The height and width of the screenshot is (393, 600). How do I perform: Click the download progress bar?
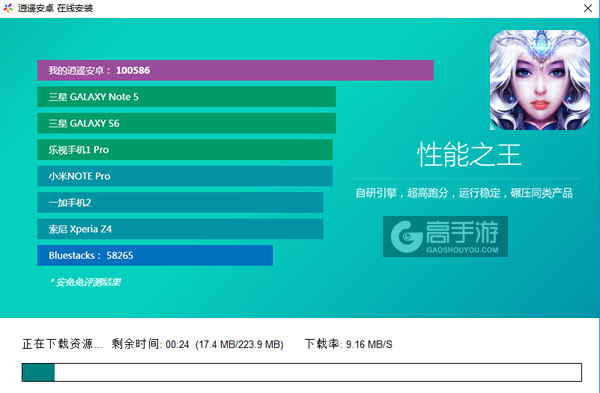[x=302, y=372]
